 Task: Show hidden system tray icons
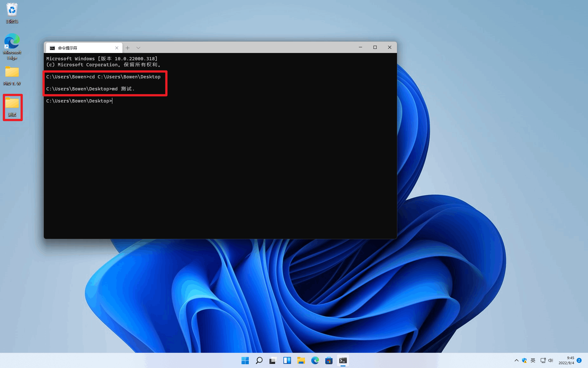(x=516, y=360)
